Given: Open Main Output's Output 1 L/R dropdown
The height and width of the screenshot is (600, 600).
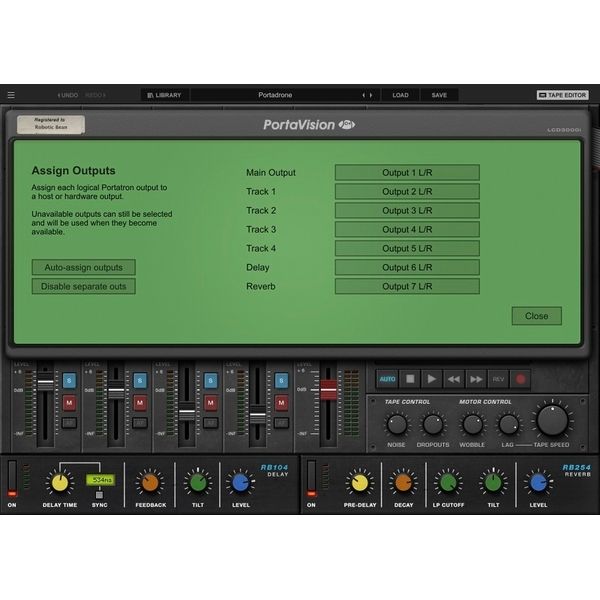Looking at the screenshot, I should pyautogui.click(x=407, y=173).
